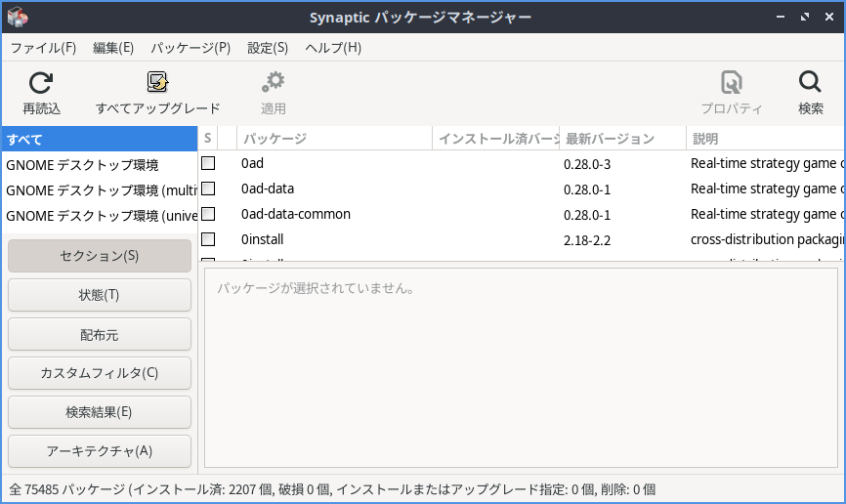The image size is (846, 504).
Task: Open the Package (パッケージ) menu
Action: tap(190, 47)
